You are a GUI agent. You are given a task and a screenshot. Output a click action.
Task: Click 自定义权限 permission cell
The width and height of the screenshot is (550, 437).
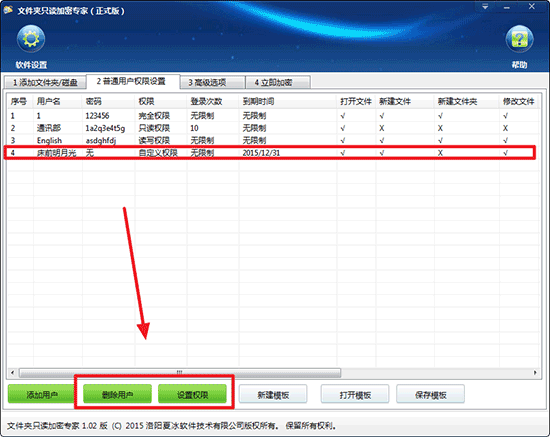tap(158, 153)
